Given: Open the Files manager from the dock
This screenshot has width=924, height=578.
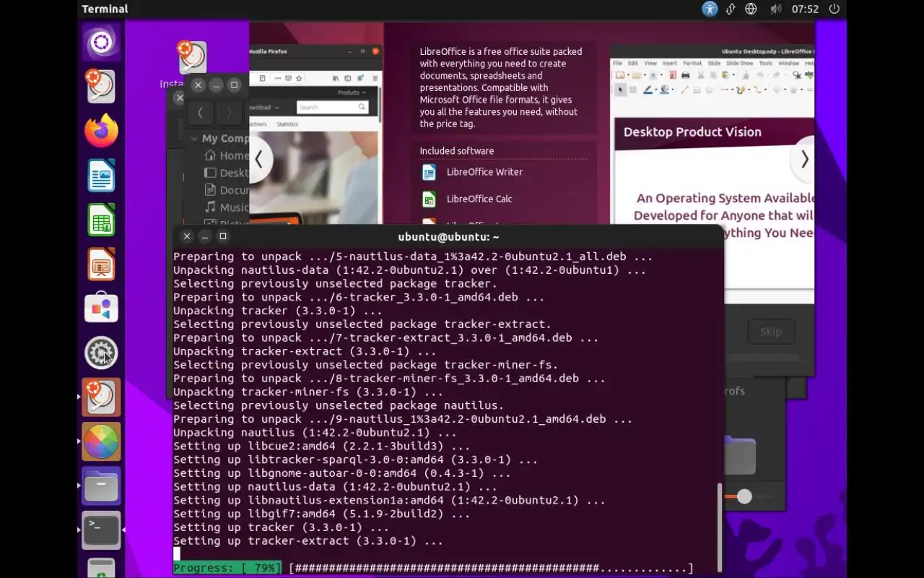Looking at the screenshot, I should [101, 486].
